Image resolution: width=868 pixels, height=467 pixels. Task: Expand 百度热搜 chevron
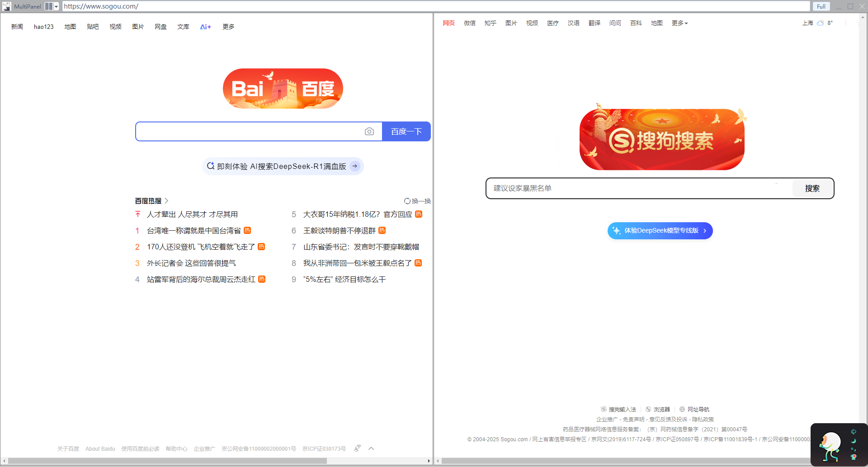click(166, 201)
